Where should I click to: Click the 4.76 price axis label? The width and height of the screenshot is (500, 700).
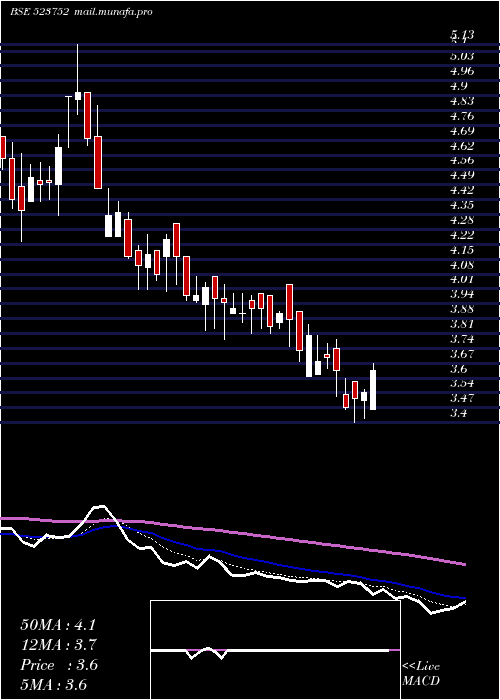462,116
